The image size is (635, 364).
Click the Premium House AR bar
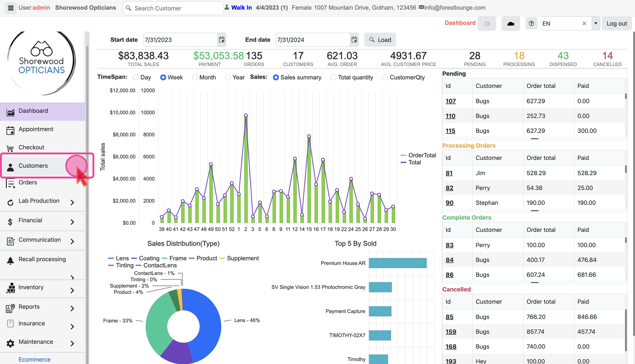(397, 263)
